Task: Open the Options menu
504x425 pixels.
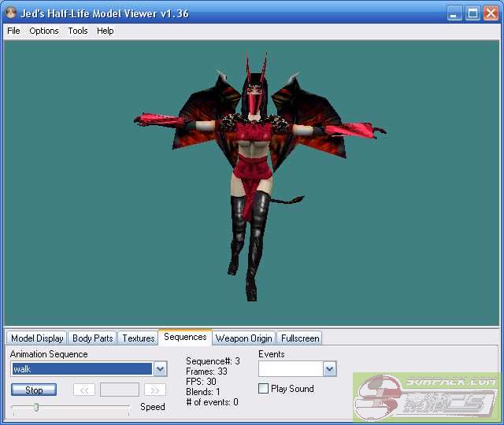Action: click(x=44, y=31)
